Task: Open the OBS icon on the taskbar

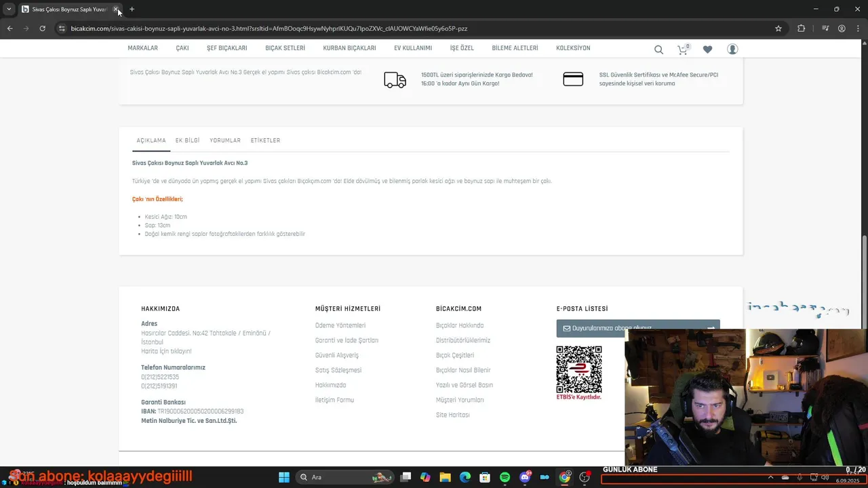Action: (x=585, y=477)
